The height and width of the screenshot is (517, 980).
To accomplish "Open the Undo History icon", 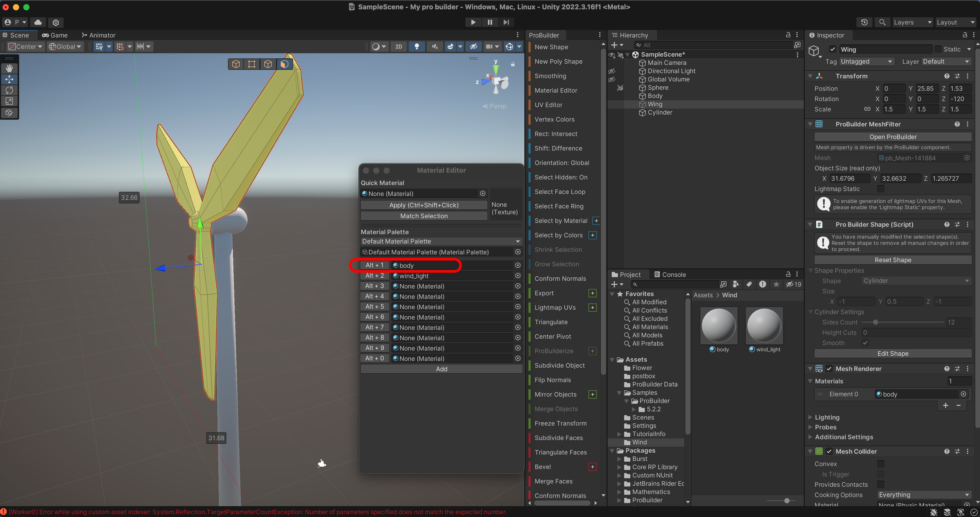I will point(864,22).
